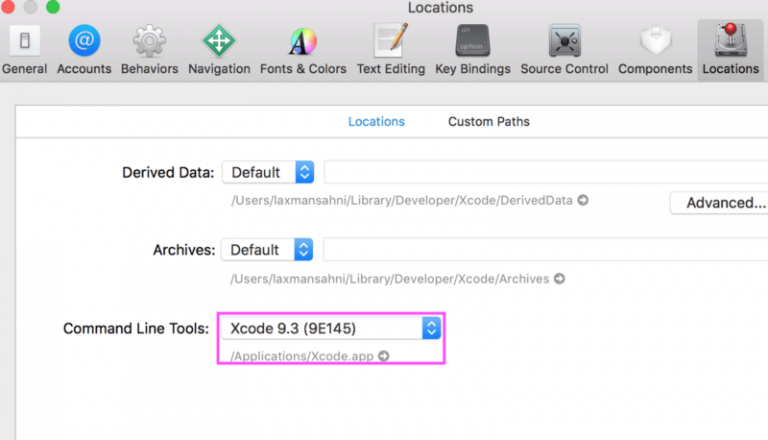Click the Derived Data path field
This screenshot has height=440, width=768.
[546, 172]
